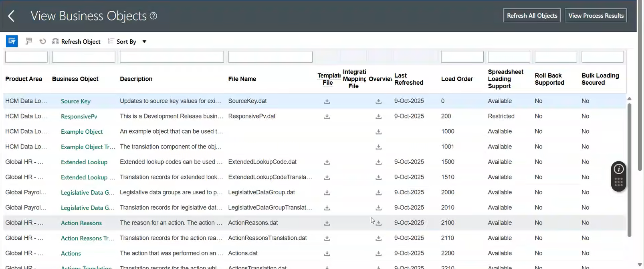644x269 pixels.
Task: Click the Roll Back Supported column header
Action: click(x=549, y=79)
